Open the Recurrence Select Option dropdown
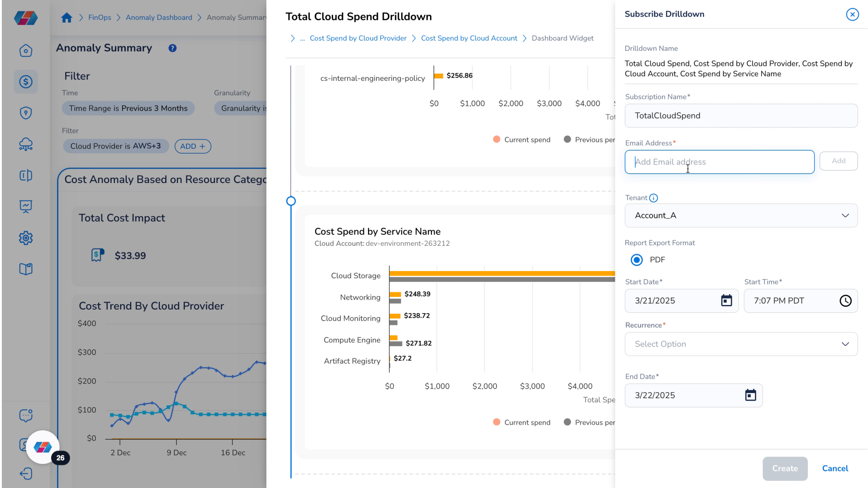Screen dimensions: 868x488 741,344
